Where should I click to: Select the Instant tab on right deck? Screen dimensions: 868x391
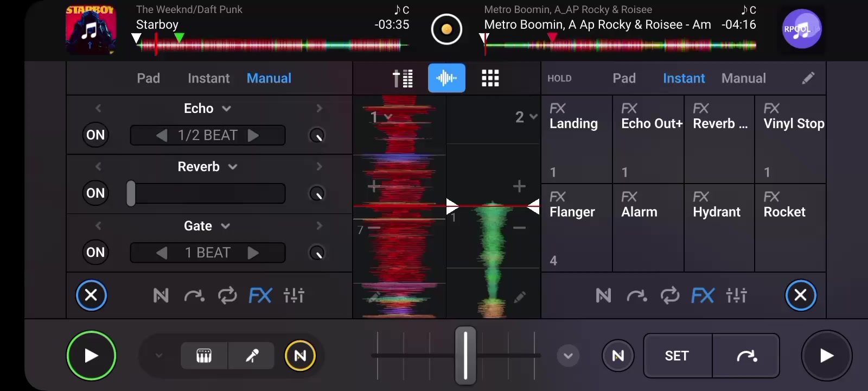(x=684, y=78)
